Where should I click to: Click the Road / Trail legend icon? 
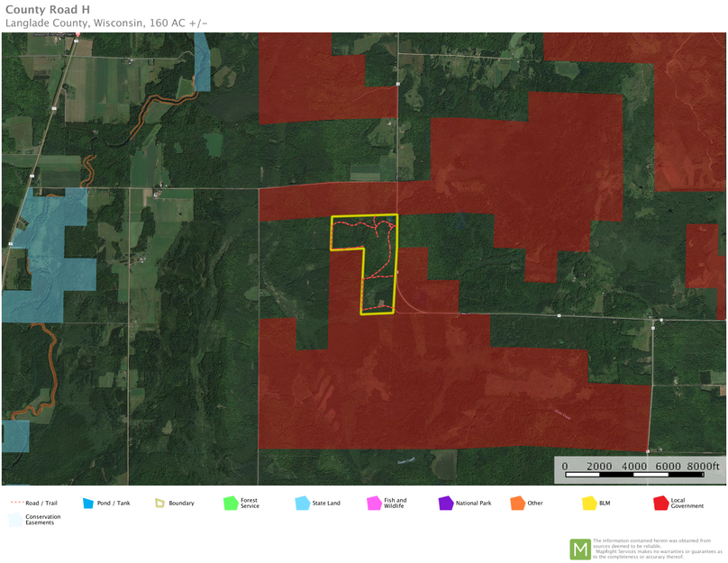(x=16, y=503)
